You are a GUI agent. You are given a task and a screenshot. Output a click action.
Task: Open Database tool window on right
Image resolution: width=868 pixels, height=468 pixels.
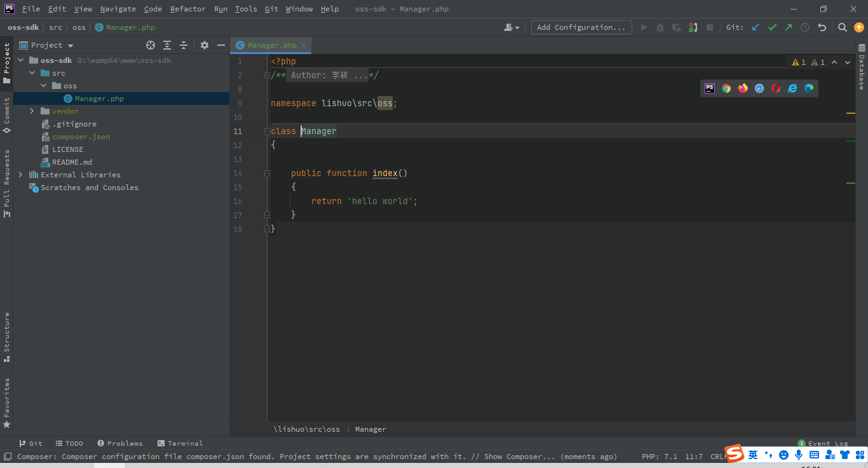coord(862,67)
